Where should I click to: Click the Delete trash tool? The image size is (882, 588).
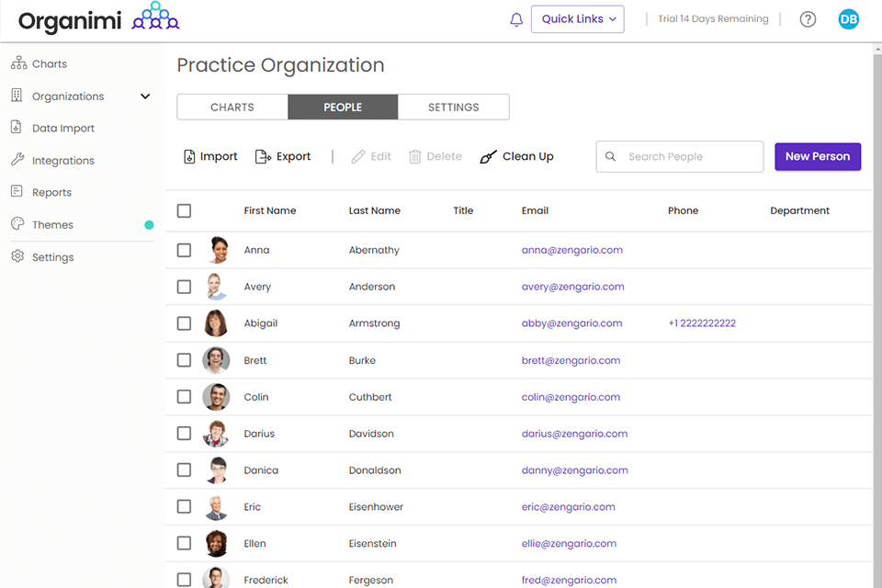point(435,156)
